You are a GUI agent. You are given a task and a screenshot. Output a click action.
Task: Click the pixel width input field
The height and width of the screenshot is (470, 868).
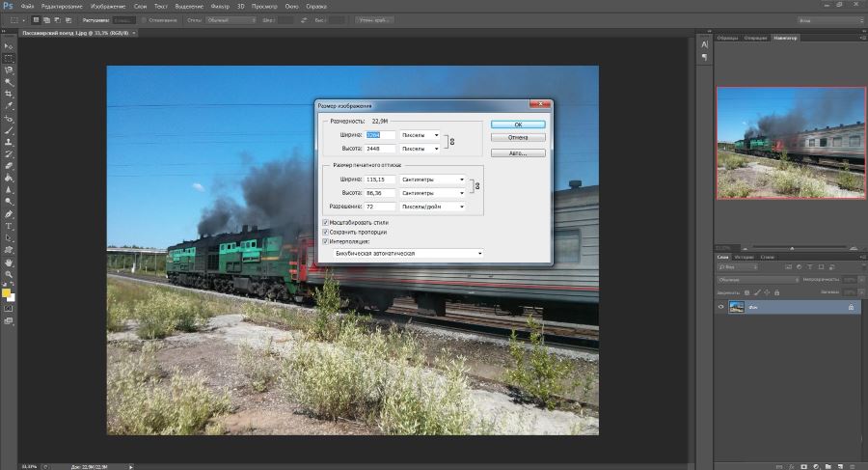coord(380,135)
